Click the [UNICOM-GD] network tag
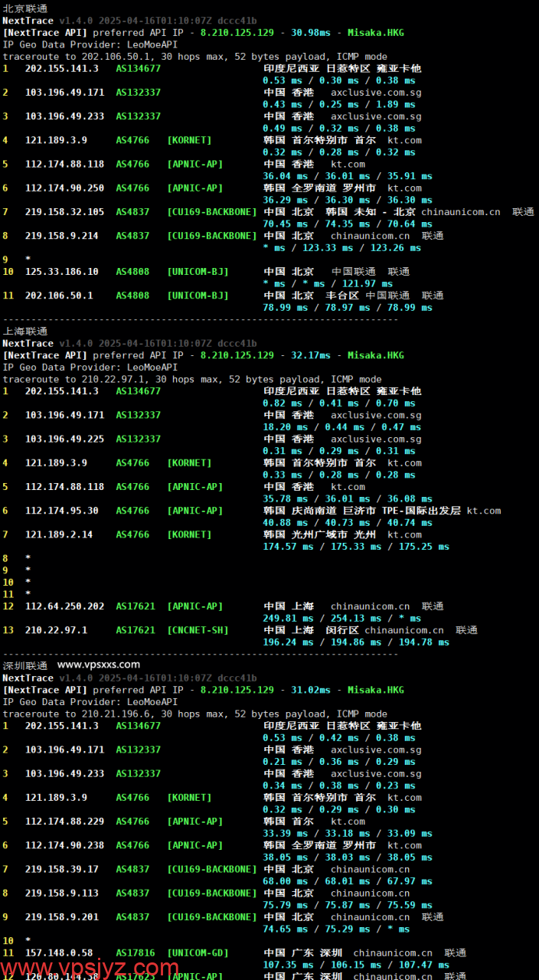This screenshot has height=980, width=539. point(198,953)
